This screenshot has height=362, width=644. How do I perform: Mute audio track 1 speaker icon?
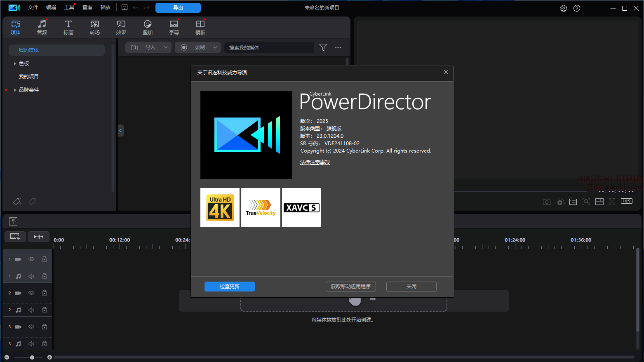[x=31, y=276]
